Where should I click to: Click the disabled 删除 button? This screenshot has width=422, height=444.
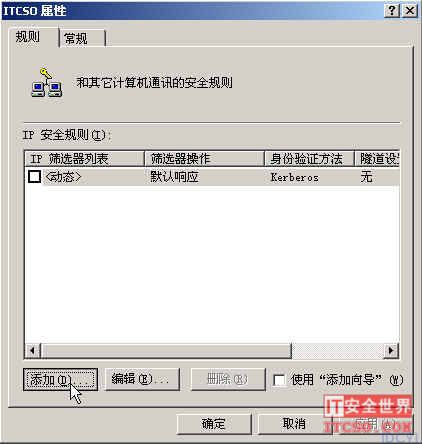tap(228, 379)
